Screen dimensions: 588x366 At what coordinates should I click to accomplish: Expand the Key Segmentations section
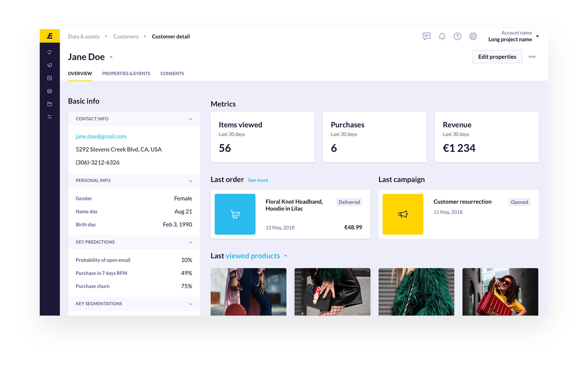pos(190,304)
